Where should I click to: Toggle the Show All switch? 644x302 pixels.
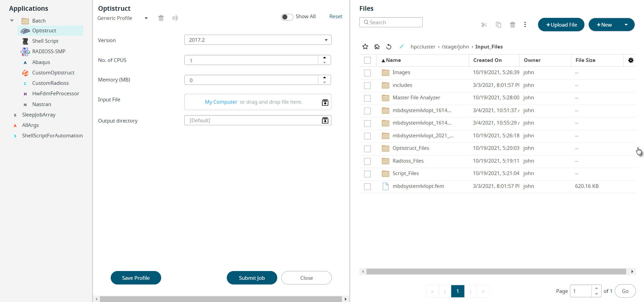pyautogui.click(x=287, y=17)
